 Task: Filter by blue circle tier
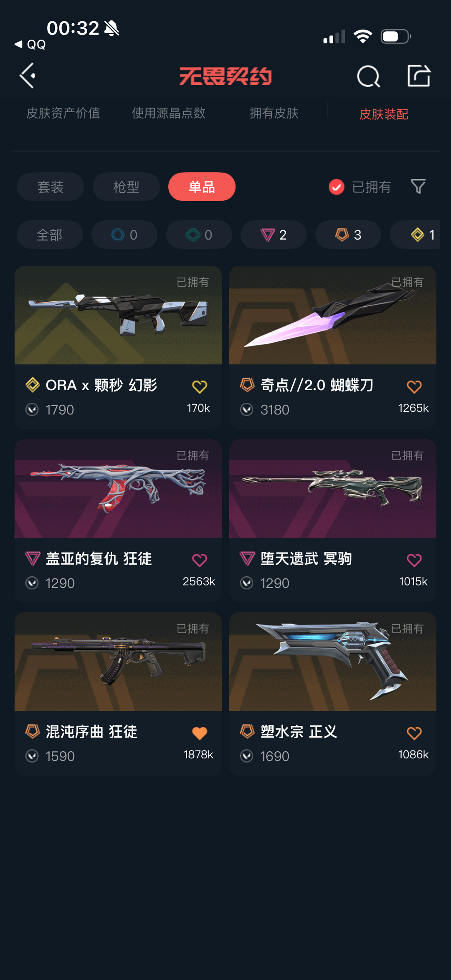click(124, 235)
